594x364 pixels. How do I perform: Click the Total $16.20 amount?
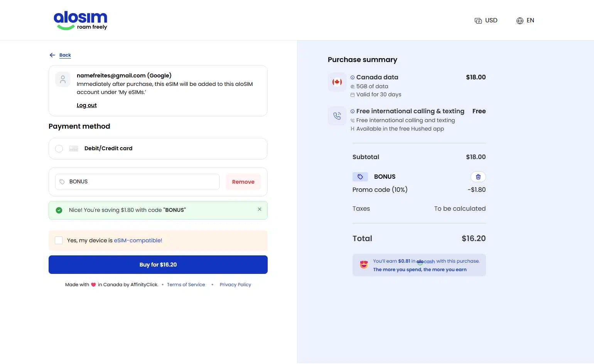[x=474, y=238]
